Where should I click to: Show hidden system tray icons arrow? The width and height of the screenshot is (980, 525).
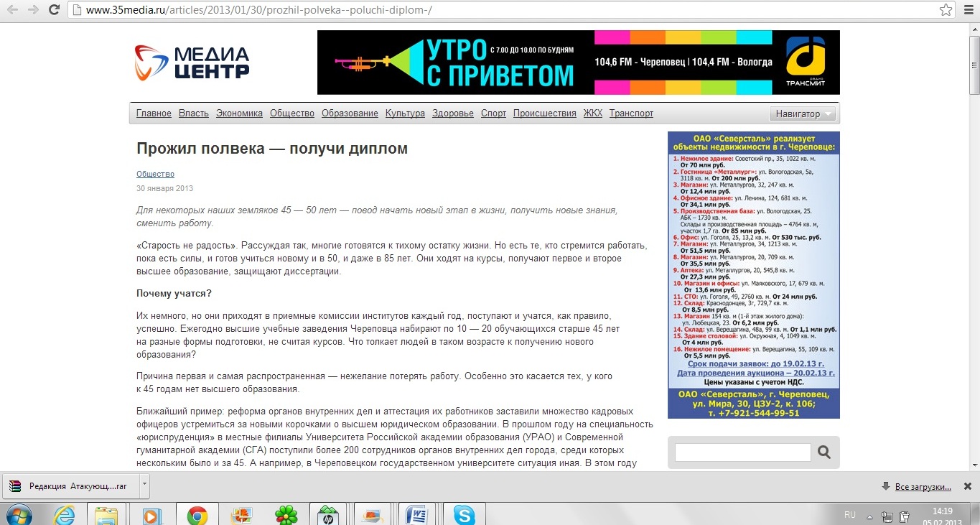click(x=870, y=516)
